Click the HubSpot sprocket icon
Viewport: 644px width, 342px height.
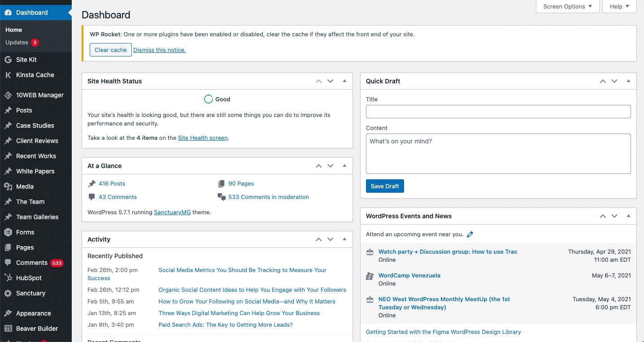tap(8, 278)
